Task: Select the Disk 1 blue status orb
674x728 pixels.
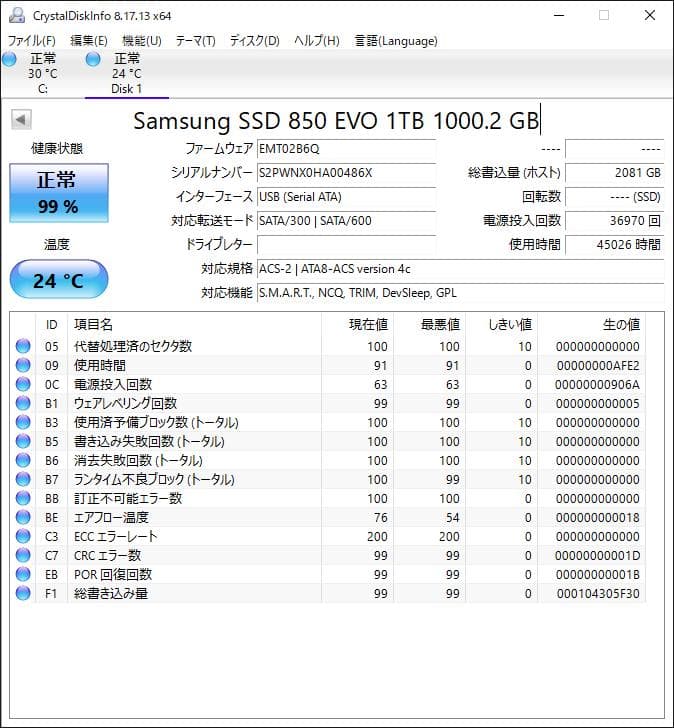Action: coord(93,59)
